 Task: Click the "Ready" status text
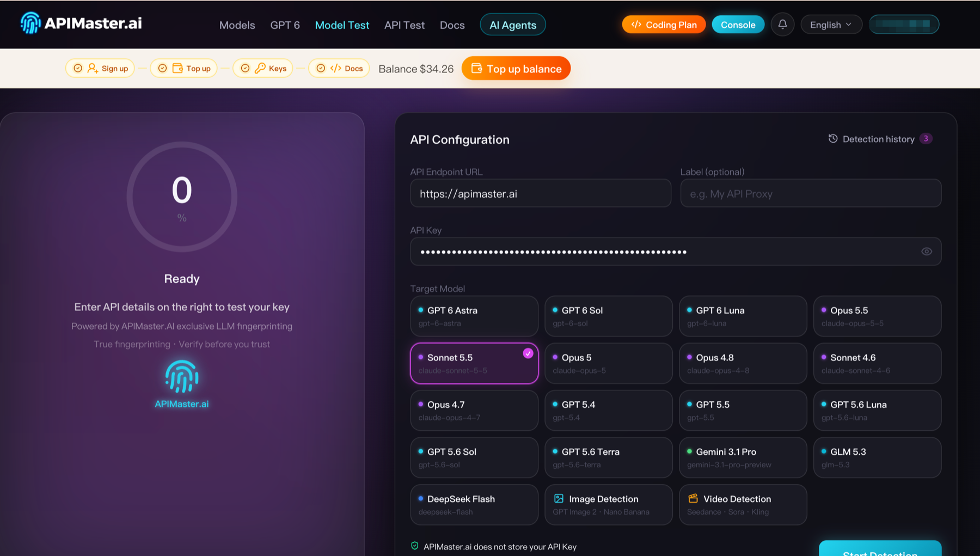click(x=182, y=279)
